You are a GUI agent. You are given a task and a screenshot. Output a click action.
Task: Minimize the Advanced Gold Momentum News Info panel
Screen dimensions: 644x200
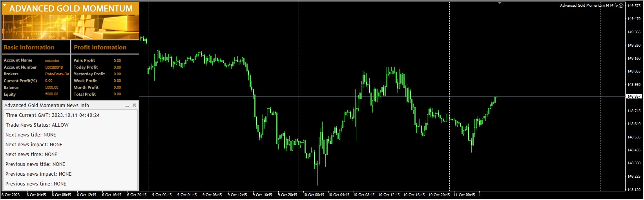(127, 105)
